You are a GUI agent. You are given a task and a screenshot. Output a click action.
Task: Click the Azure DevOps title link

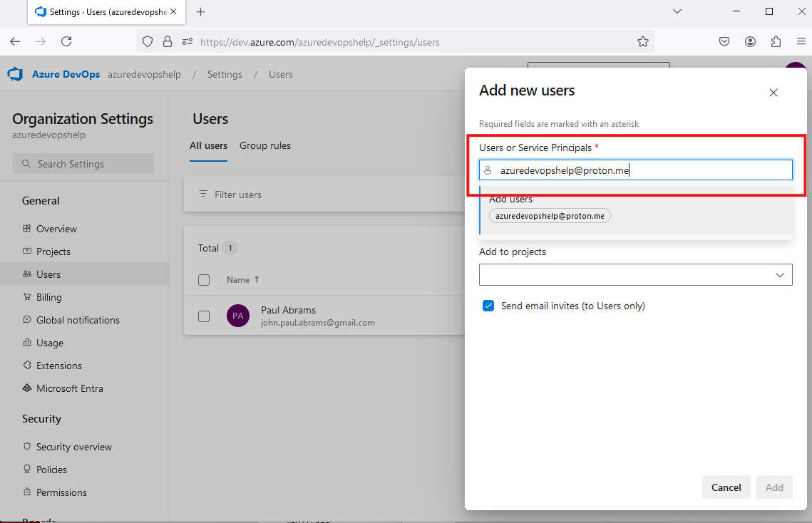[x=66, y=74]
